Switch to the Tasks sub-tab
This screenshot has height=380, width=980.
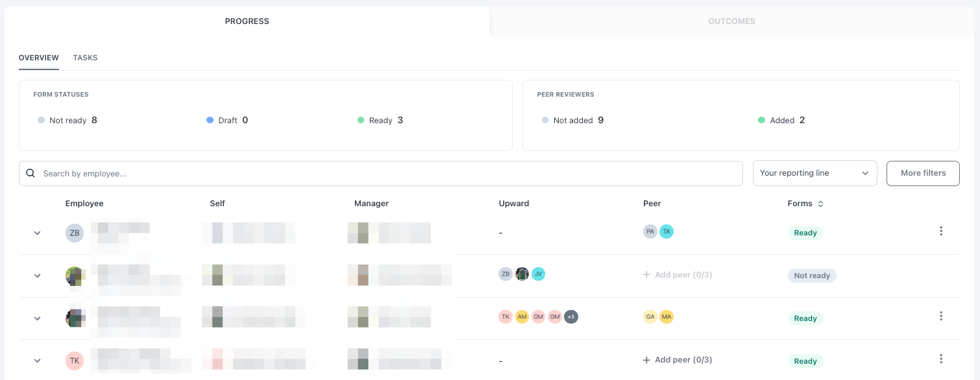click(85, 58)
